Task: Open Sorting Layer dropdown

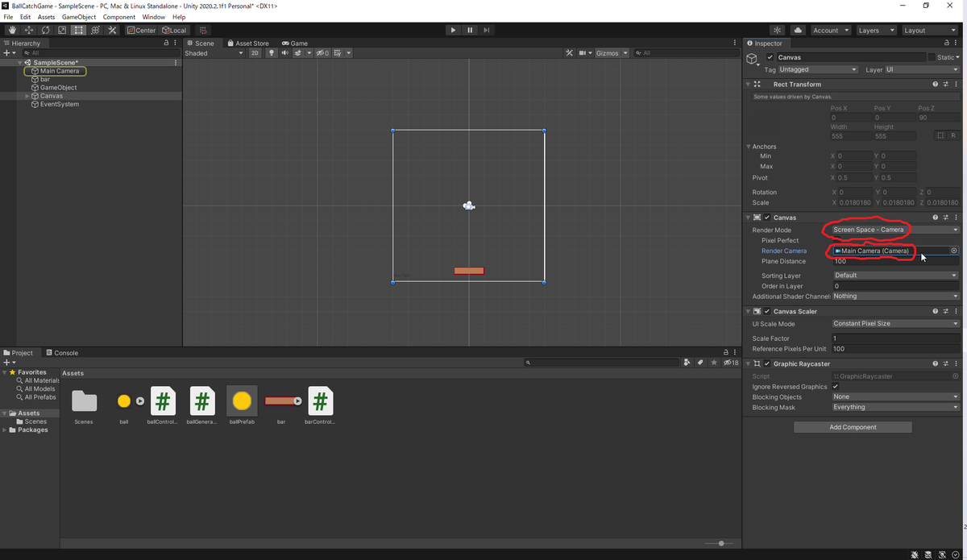Action: (895, 276)
